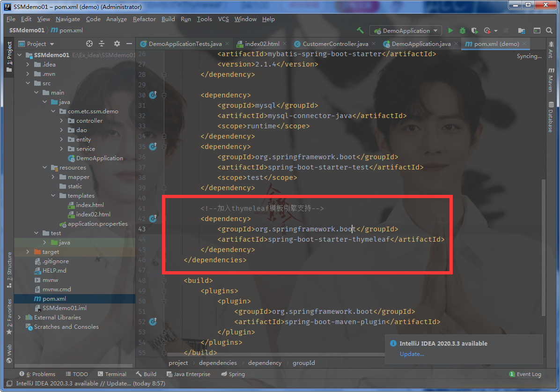Toggle tool window bars icon in status bar

[10, 384]
